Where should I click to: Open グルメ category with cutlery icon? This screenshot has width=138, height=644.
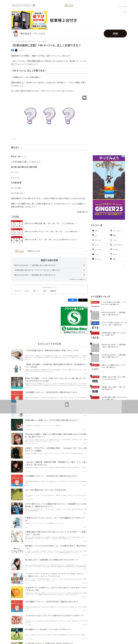pos(118,254)
